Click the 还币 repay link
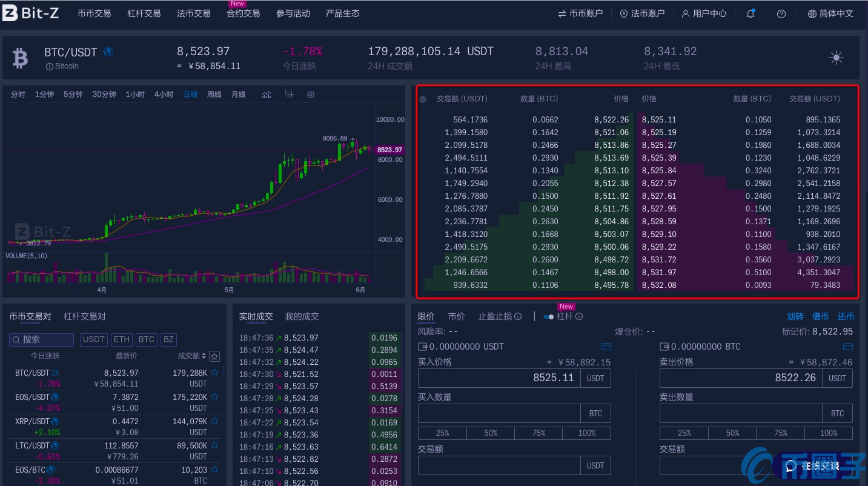868x486 pixels. (x=846, y=316)
